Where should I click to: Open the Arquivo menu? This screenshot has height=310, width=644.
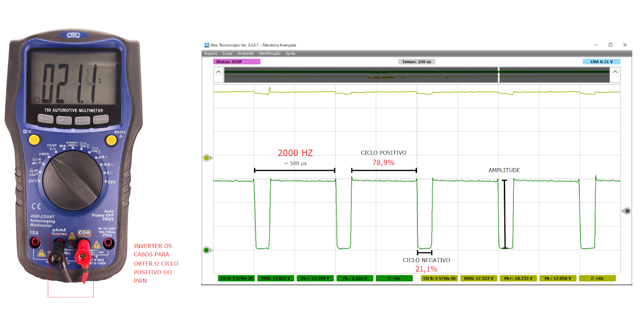pos(211,53)
